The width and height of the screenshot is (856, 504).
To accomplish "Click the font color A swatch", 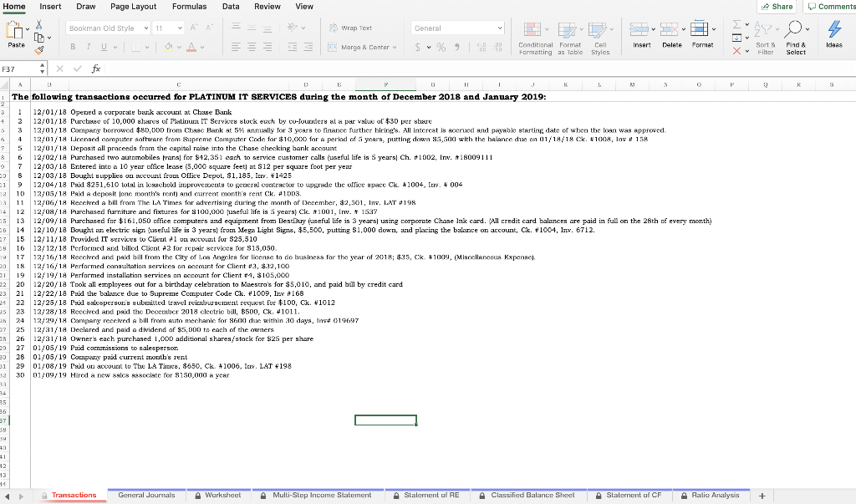I will (191, 48).
